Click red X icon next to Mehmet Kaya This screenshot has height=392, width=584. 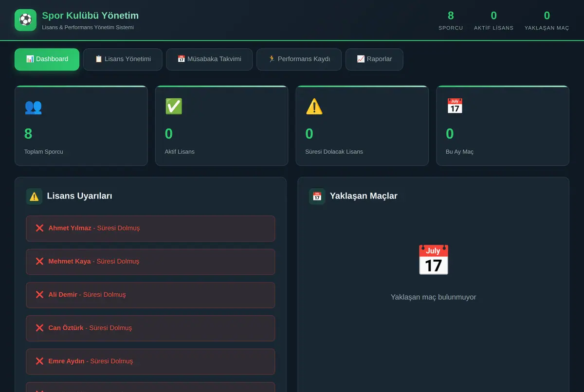pos(39,261)
